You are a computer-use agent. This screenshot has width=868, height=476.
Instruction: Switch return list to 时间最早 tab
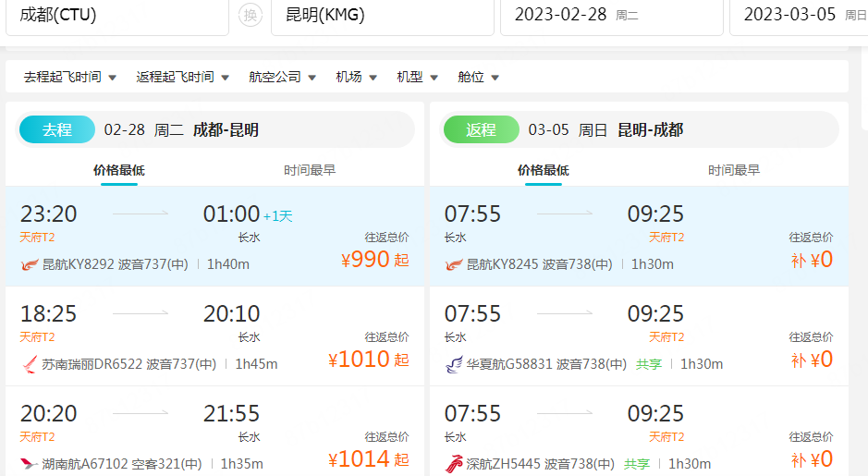pos(733,170)
